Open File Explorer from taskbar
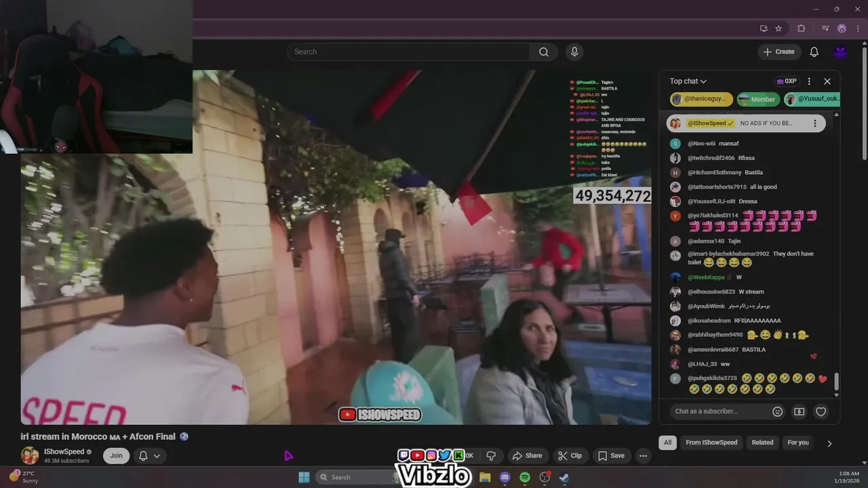This screenshot has height=488, width=868. click(x=485, y=477)
